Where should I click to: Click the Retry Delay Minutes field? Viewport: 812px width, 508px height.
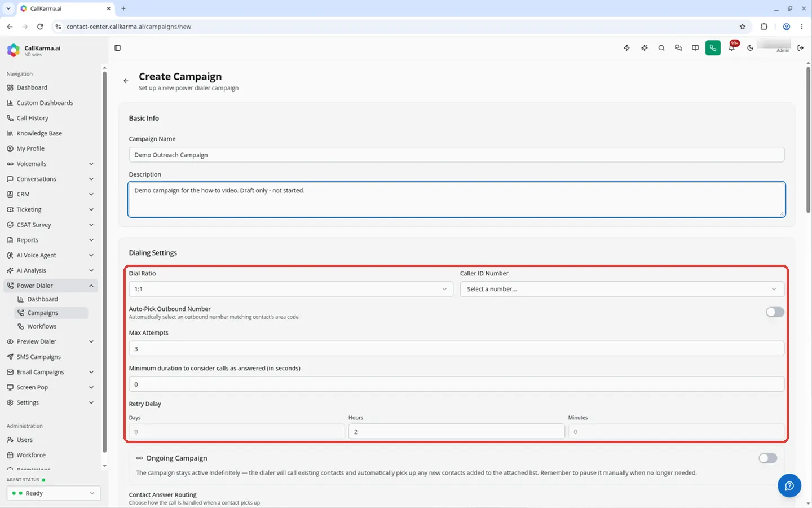pos(676,432)
